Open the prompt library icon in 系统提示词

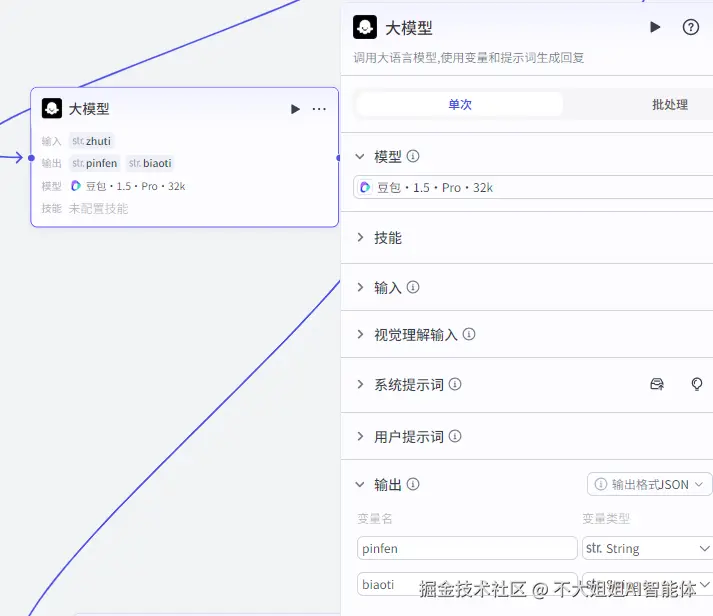(x=657, y=385)
